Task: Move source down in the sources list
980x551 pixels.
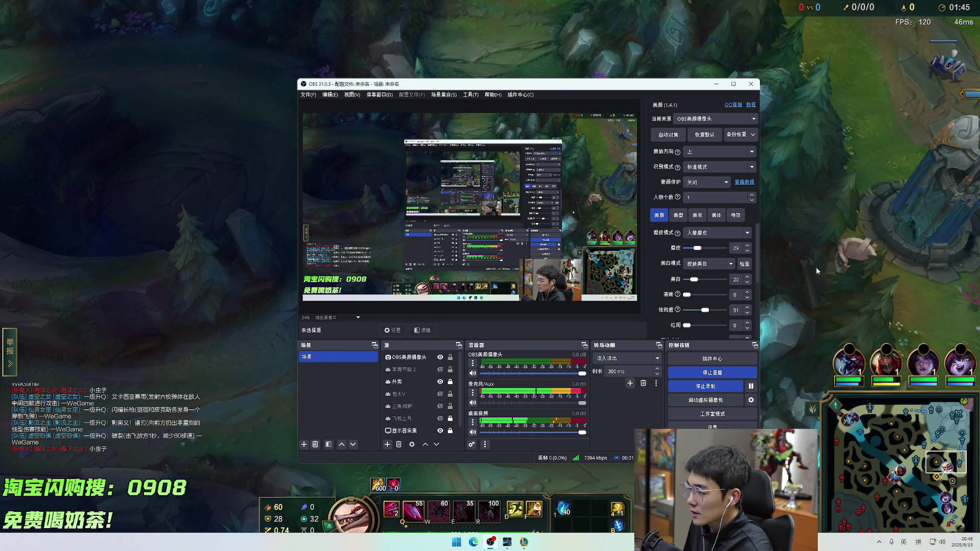Action: coord(436,444)
